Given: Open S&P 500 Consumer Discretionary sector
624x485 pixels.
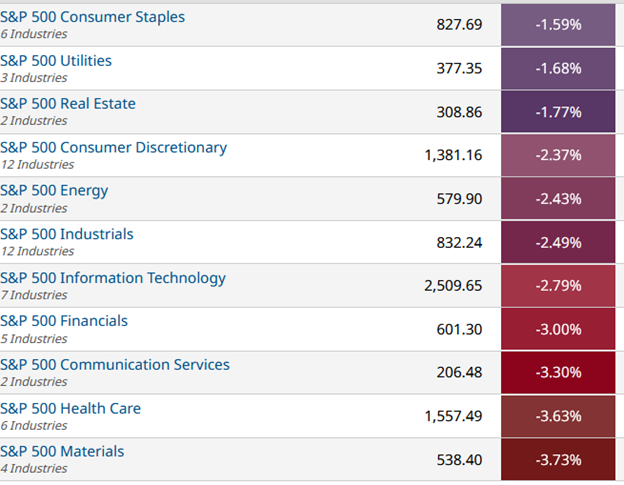Looking at the screenshot, I should [x=114, y=147].
